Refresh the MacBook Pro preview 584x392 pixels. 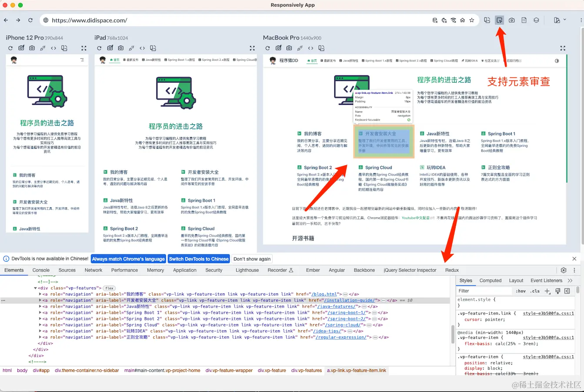coord(268,48)
